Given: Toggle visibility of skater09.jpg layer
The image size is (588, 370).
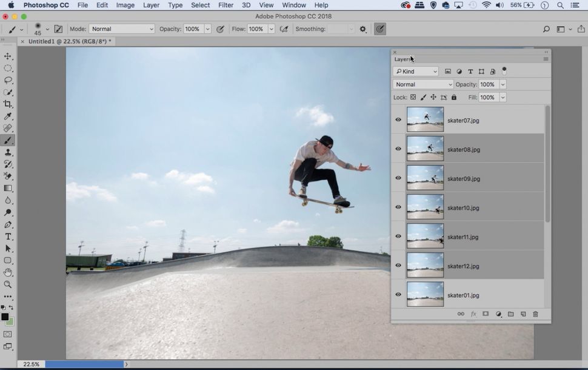Looking at the screenshot, I should pos(398,178).
